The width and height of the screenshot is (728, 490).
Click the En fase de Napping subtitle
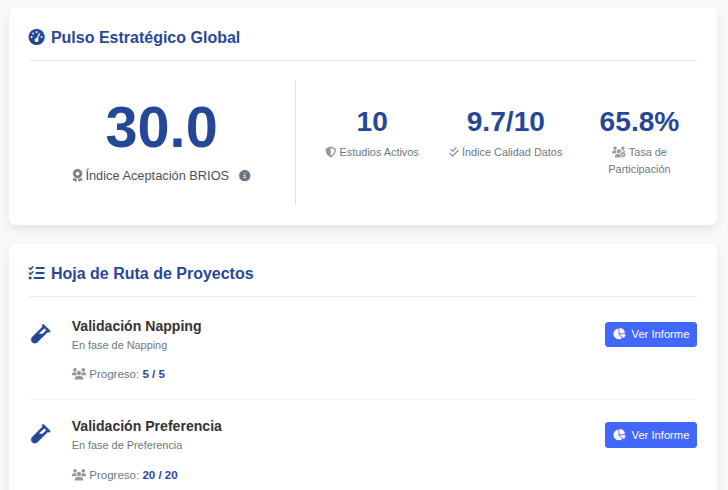point(119,345)
